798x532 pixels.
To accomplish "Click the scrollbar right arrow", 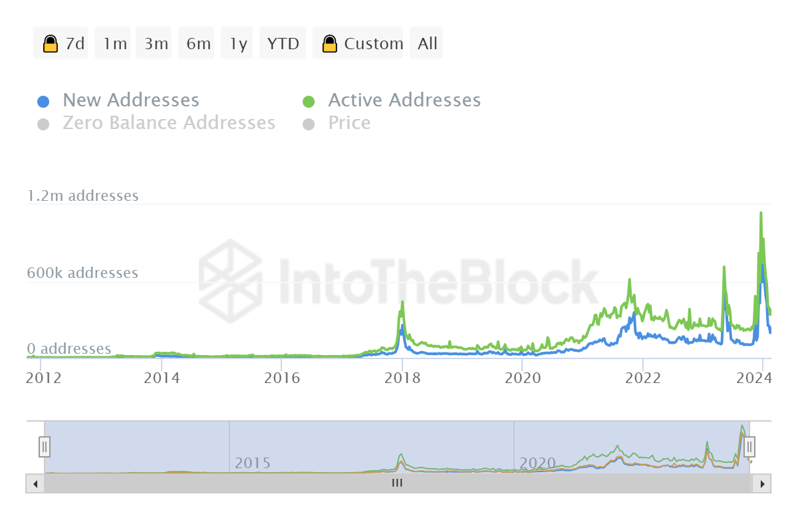I will click(762, 483).
